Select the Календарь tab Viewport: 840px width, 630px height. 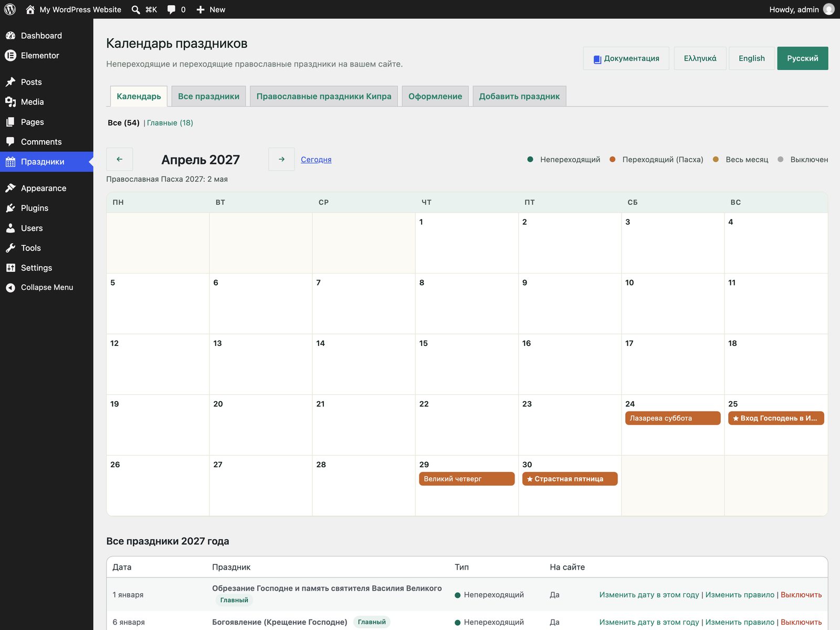(139, 96)
